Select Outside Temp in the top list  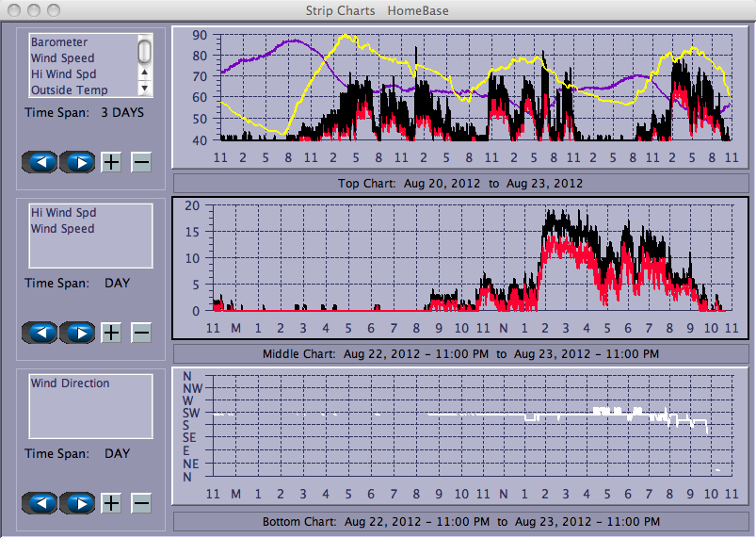tap(69, 90)
